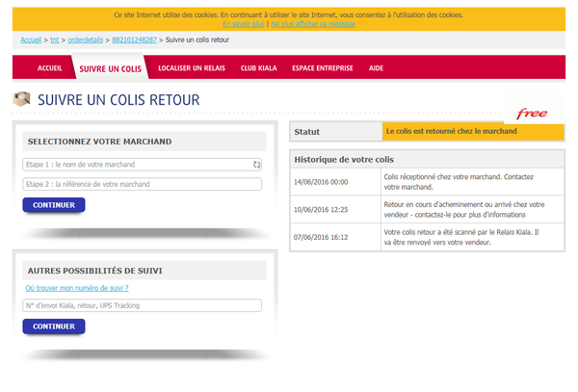Go to the 'orderdetails' breadcrumb
Image resolution: width=578 pixels, height=392 pixels.
[88, 39]
